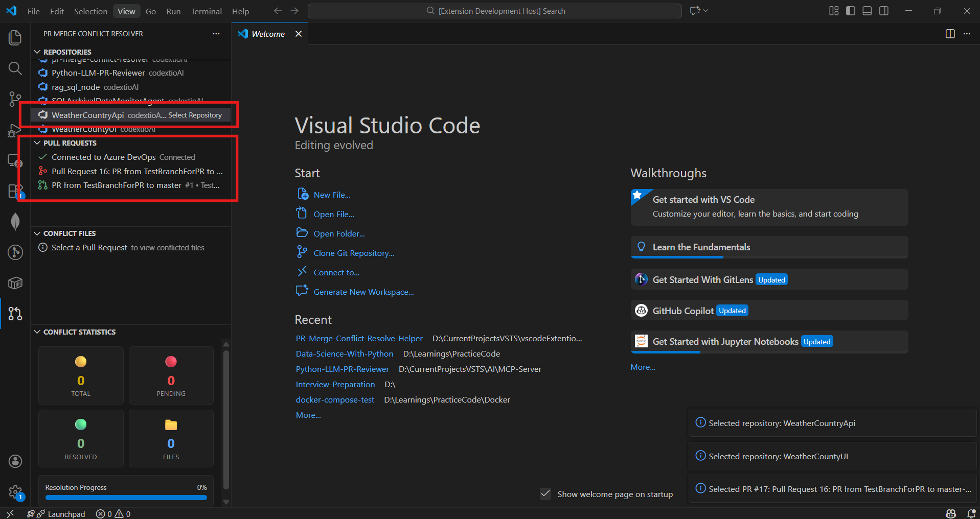Open the Search view icon
The image size is (980, 519).
(x=15, y=68)
